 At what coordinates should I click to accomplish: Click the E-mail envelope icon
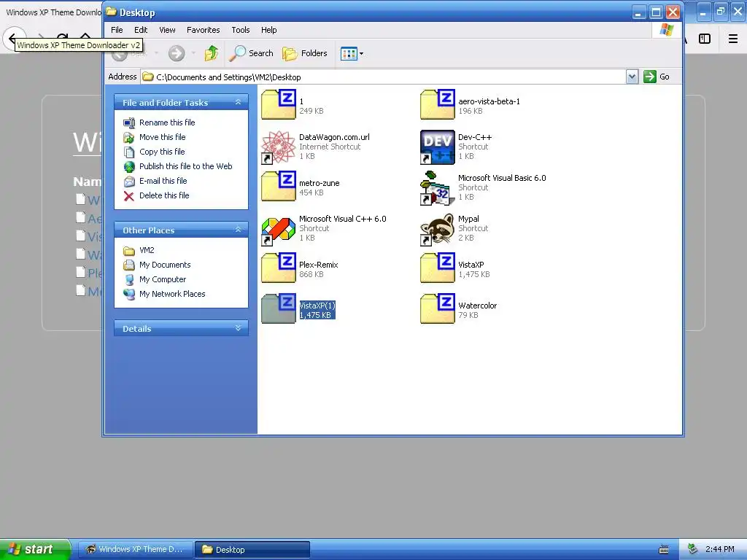click(x=129, y=182)
